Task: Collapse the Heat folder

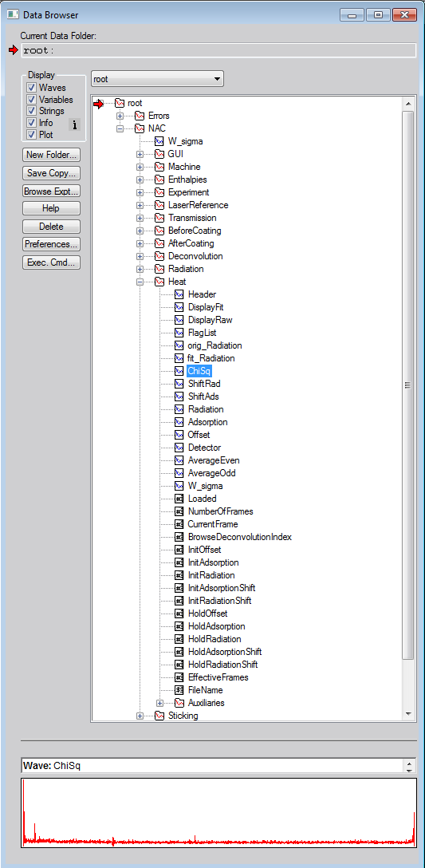Action: (140, 282)
